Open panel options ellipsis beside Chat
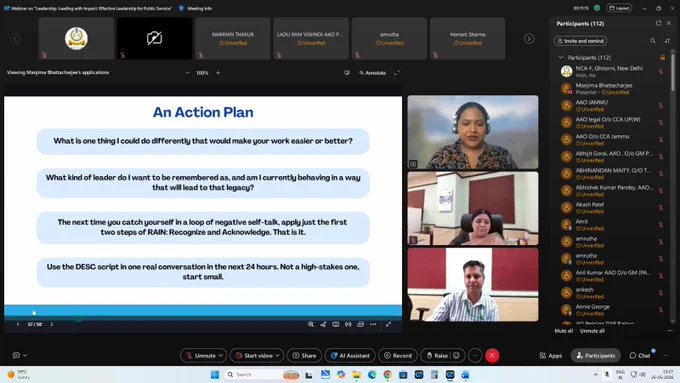The width and height of the screenshot is (680, 383). click(666, 355)
